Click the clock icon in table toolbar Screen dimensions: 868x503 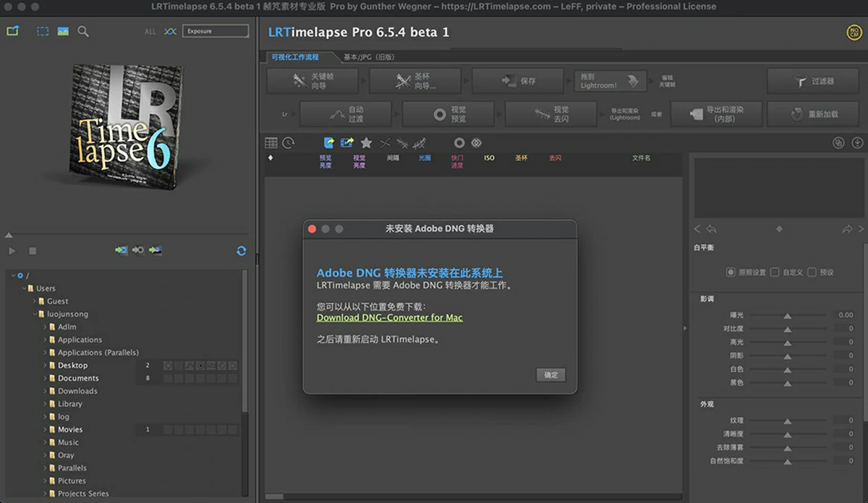click(x=288, y=143)
